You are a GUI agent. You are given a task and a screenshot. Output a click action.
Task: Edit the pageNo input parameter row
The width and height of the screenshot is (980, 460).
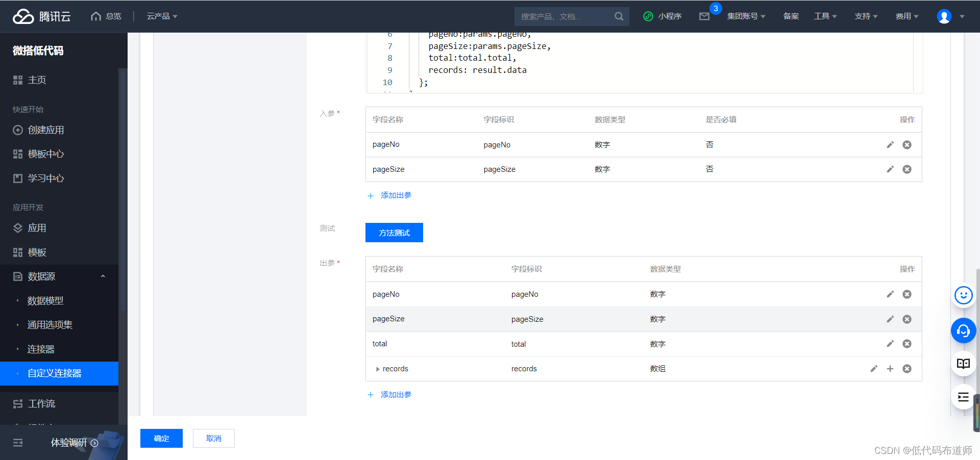tap(890, 145)
